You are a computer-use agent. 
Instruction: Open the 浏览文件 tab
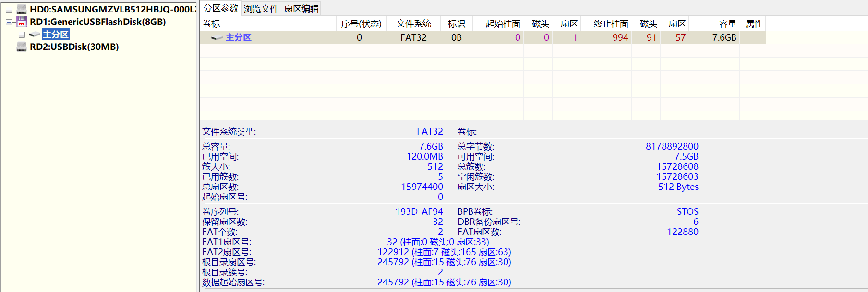coord(261,9)
